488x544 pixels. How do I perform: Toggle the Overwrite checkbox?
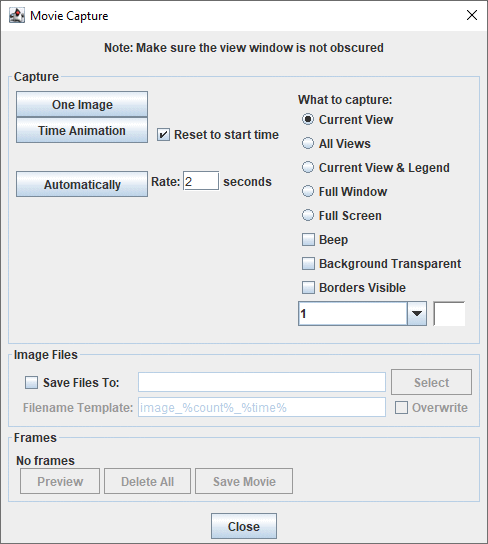click(x=401, y=408)
